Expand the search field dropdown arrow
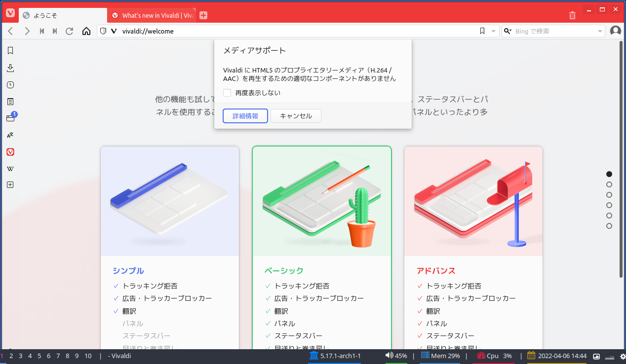 (x=600, y=32)
